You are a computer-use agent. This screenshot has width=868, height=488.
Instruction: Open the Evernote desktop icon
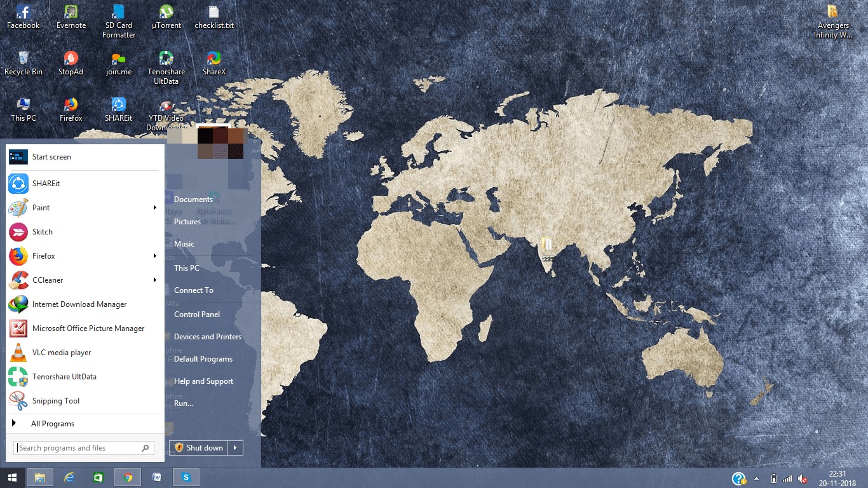tap(71, 17)
